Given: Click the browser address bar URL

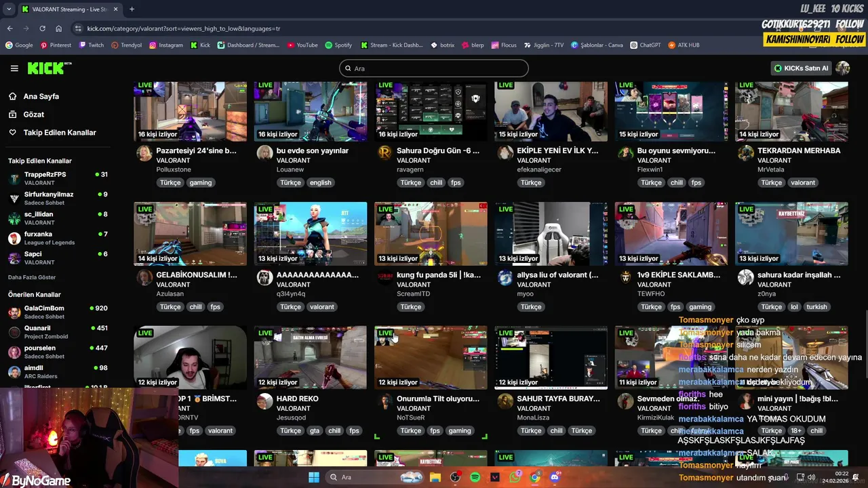Looking at the screenshot, I should coord(183,28).
